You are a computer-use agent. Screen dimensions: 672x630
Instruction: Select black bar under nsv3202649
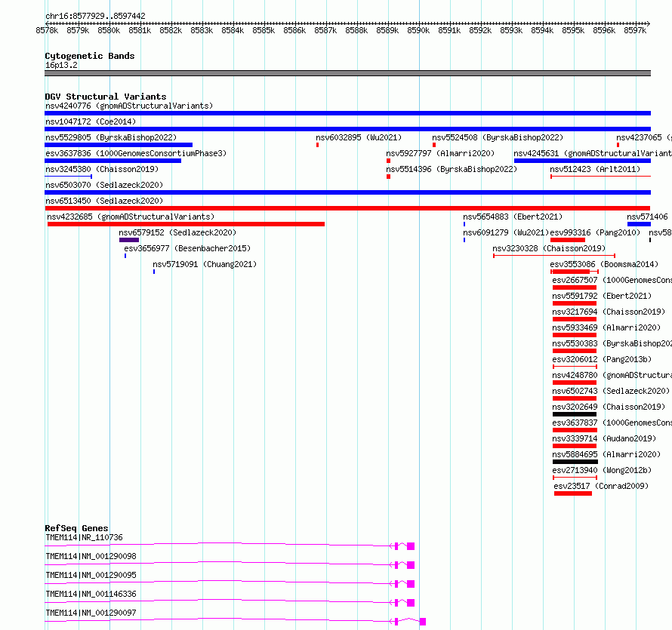pos(575,414)
